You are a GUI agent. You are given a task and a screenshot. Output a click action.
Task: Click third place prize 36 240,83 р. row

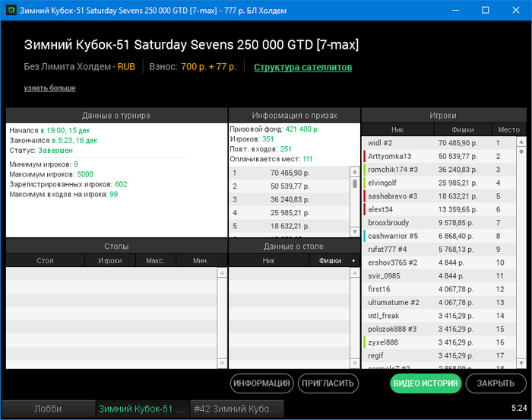pos(290,199)
